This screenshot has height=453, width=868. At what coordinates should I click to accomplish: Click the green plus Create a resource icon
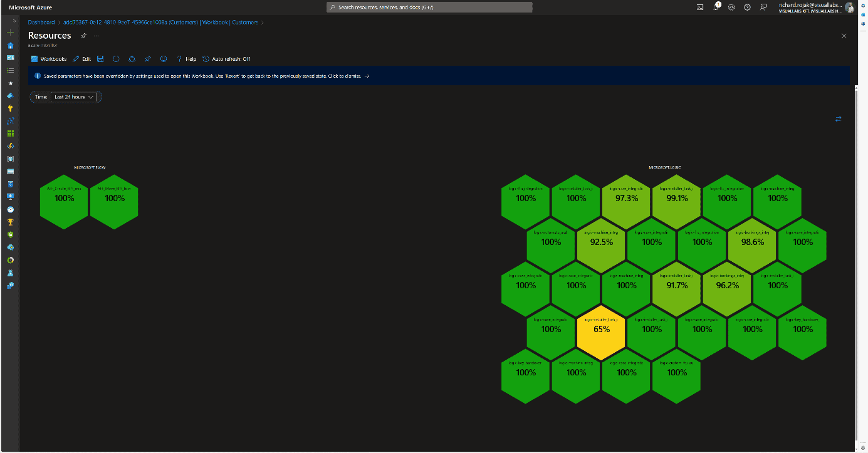click(10, 32)
